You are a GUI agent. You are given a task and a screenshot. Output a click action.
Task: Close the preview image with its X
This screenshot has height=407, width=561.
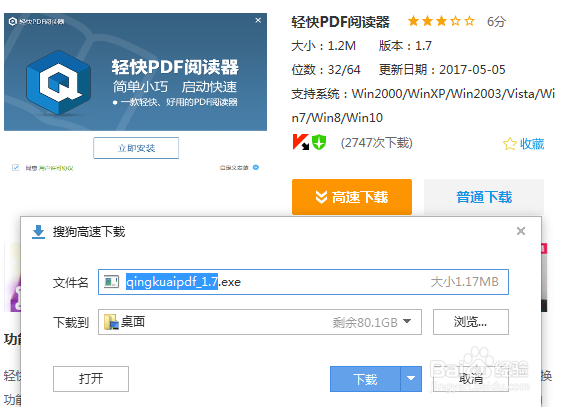258,20
